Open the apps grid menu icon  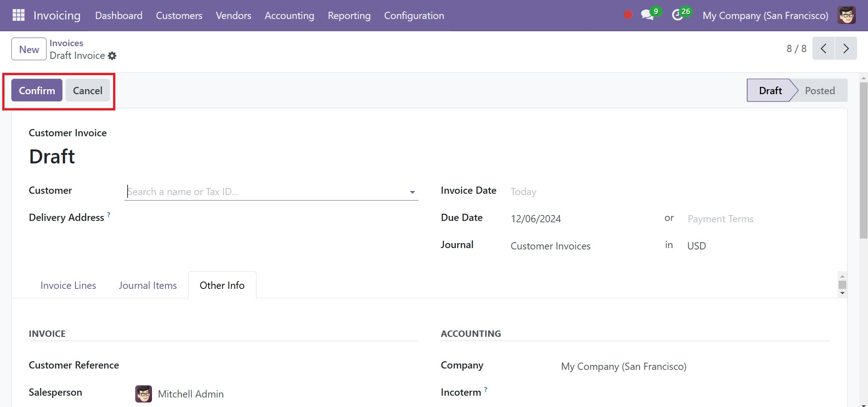coord(18,15)
